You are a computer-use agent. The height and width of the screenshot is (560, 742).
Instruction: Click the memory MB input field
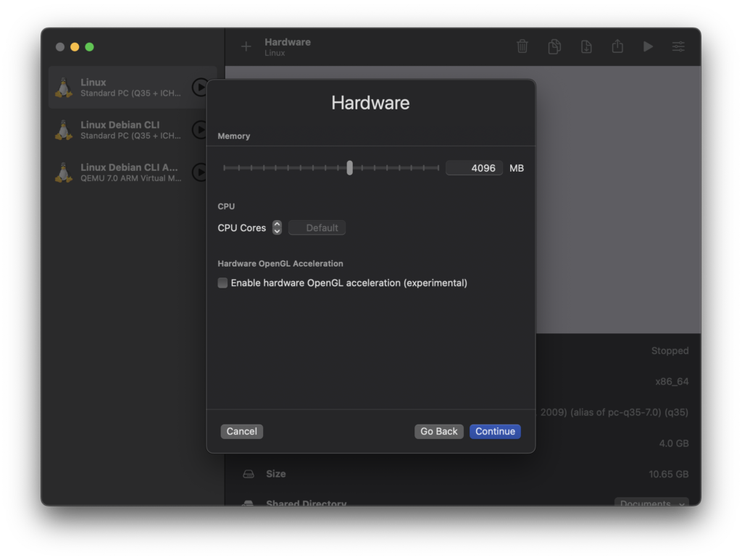point(474,168)
